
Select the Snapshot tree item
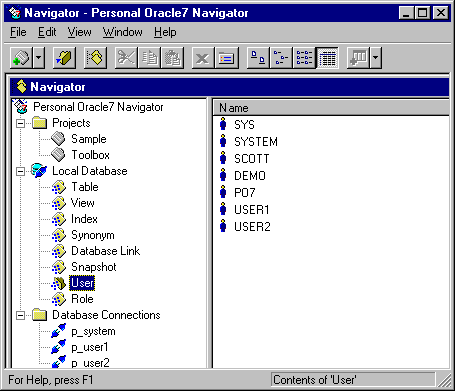(x=94, y=267)
